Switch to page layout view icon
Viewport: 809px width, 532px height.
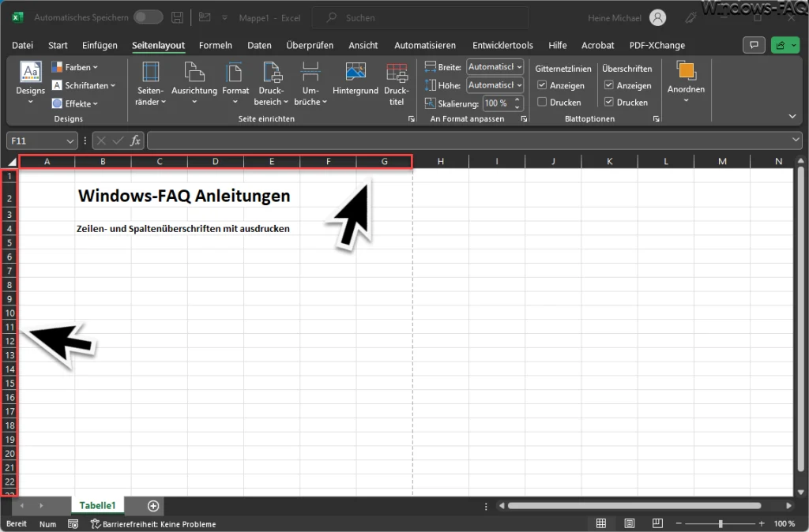[630, 523]
